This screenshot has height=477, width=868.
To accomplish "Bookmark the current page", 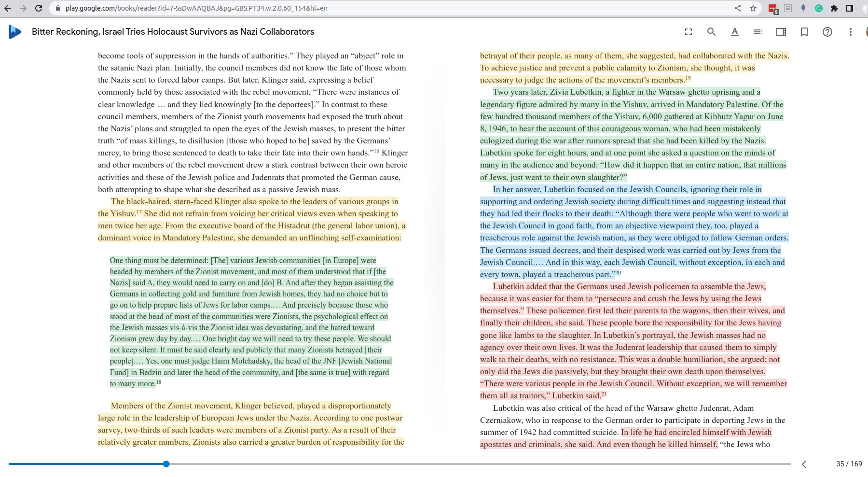I will [x=804, y=32].
